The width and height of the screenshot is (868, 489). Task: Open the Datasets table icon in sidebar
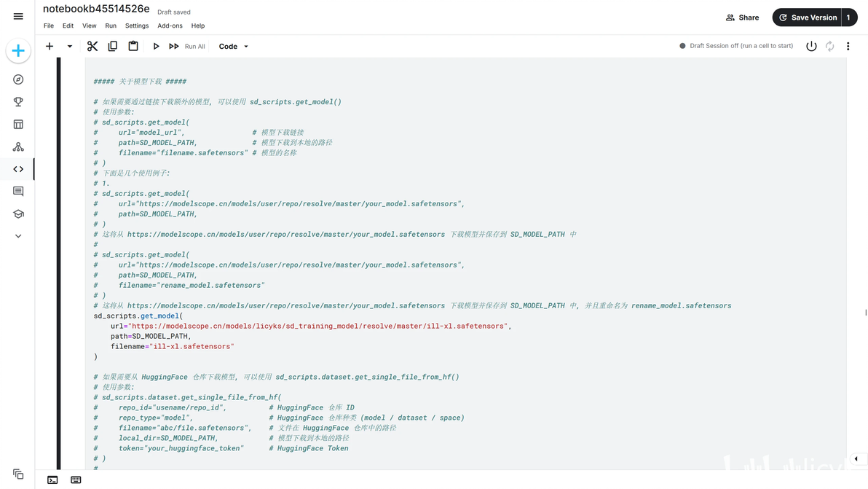(x=18, y=125)
